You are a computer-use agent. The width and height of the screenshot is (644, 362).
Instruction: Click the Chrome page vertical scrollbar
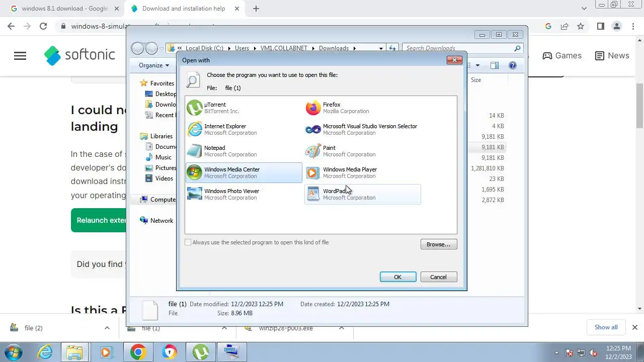click(640, 106)
